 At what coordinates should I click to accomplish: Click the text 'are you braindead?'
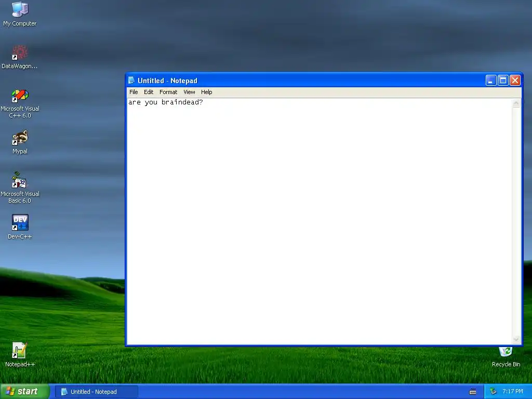(x=166, y=102)
